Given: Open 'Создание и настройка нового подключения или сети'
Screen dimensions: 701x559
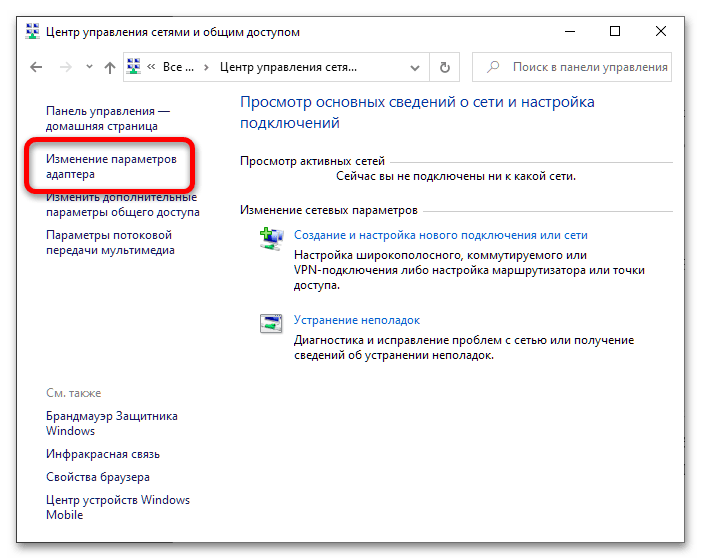Looking at the screenshot, I should (x=440, y=235).
